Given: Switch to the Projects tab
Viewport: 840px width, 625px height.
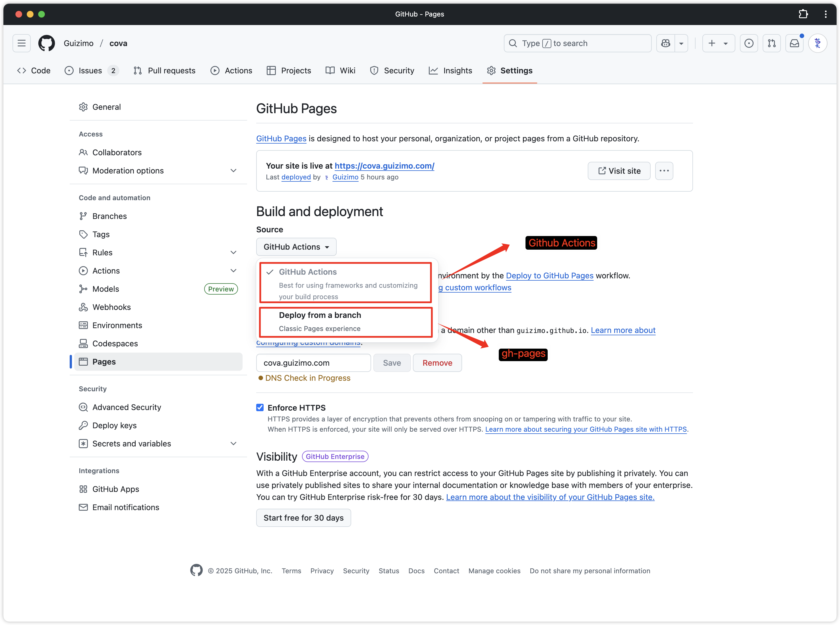Looking at the screenshot, I should (289, 70).
